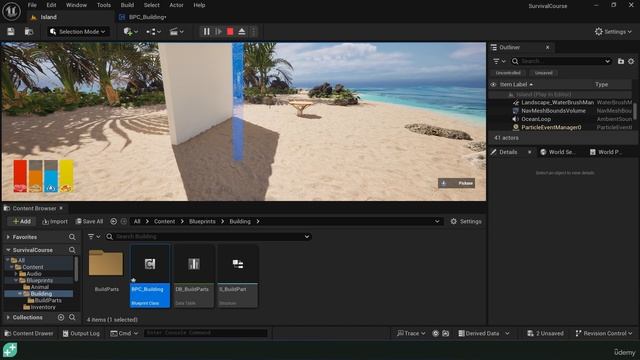Click the Browse content icon next to save
640x360 pixels.
click(x=29, y=31)
